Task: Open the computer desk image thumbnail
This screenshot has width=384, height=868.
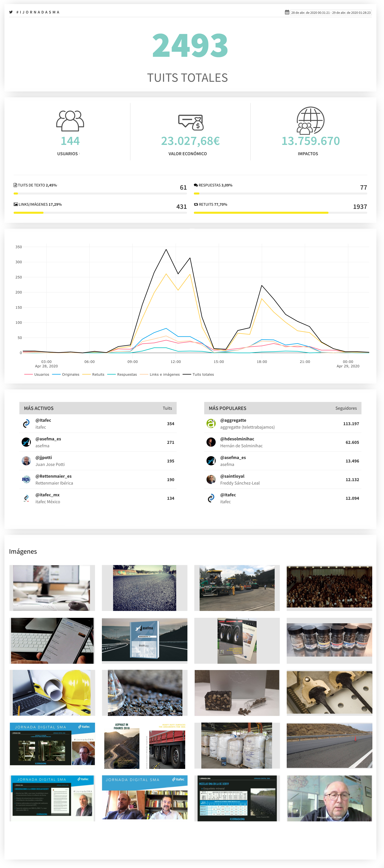Action: point(52,588)
